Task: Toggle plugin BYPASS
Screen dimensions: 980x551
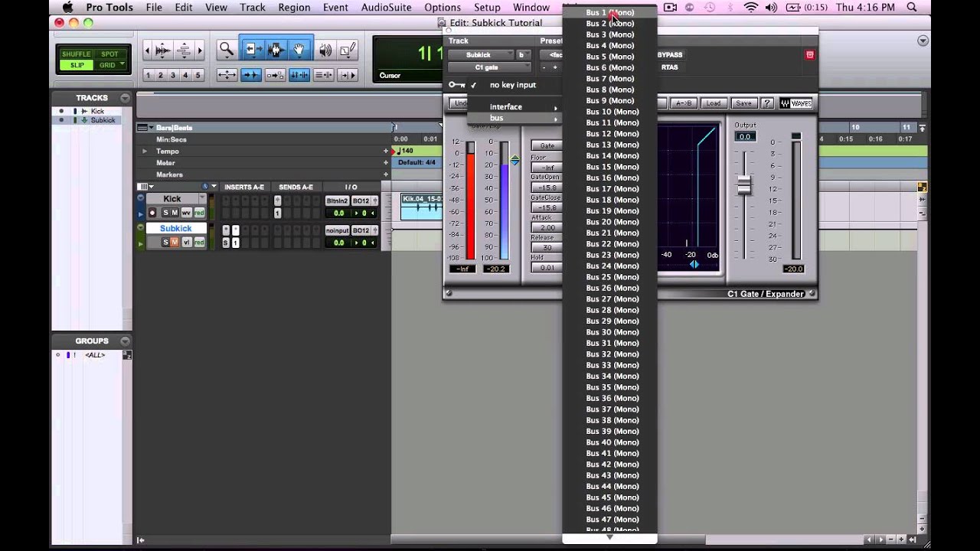Action: coord(670,55)
